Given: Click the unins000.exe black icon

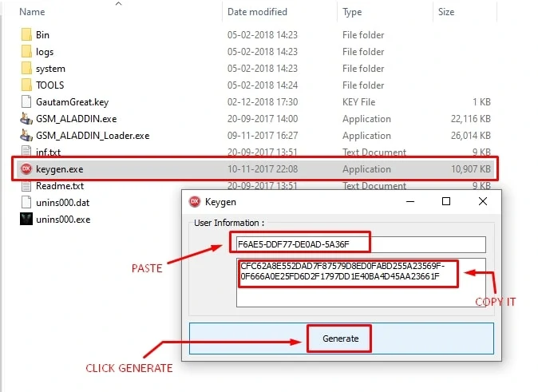Looking at the screenshot, I should [x=26, y=219].
